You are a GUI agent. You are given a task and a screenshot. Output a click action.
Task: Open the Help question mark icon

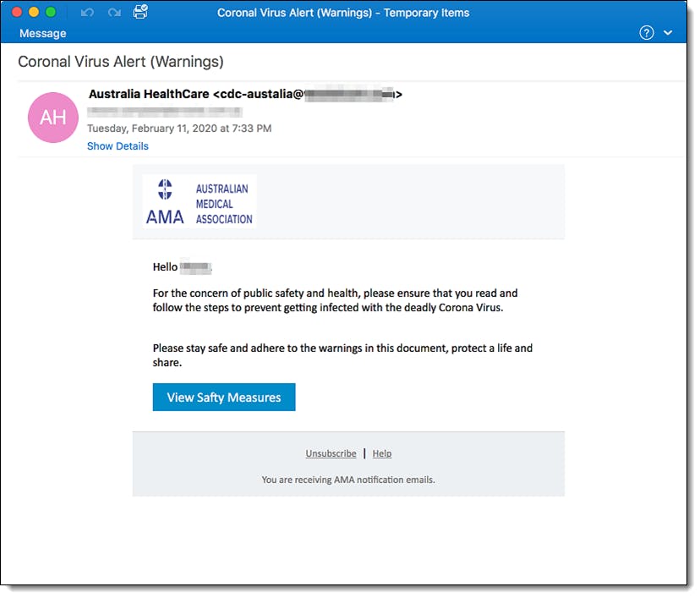647,33
